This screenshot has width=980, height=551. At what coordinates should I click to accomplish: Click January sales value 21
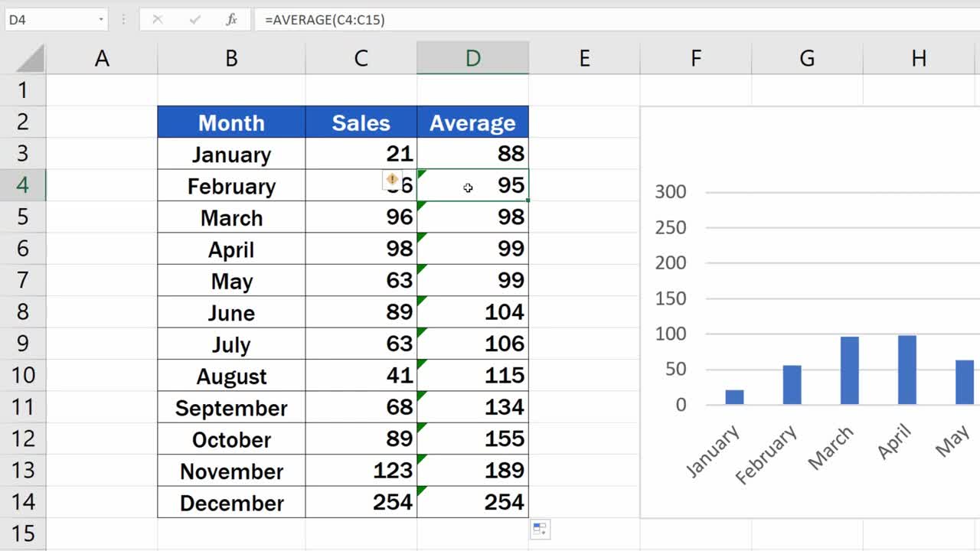pos(361,154)
